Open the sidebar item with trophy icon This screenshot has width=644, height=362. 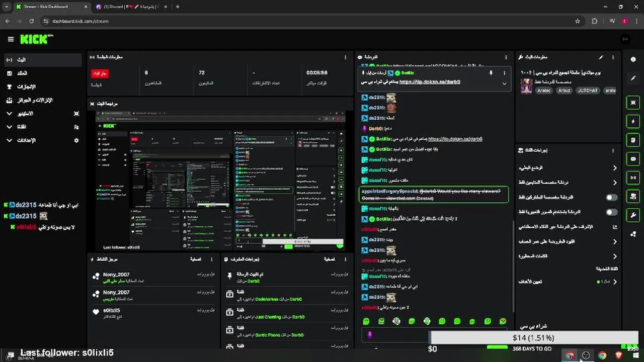(x=42, y=86)
